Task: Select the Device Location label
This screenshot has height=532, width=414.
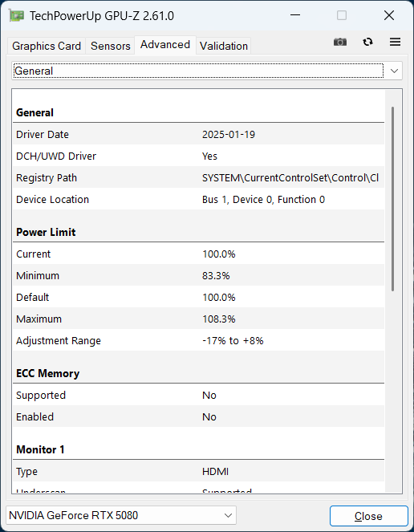Action: pos(53,200)
